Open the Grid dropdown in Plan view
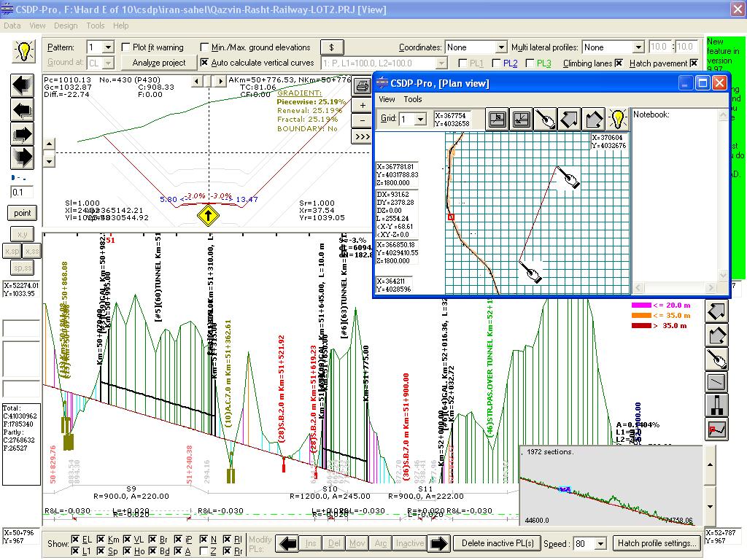This screenshot has height=560, width=747. coord(420,119)
